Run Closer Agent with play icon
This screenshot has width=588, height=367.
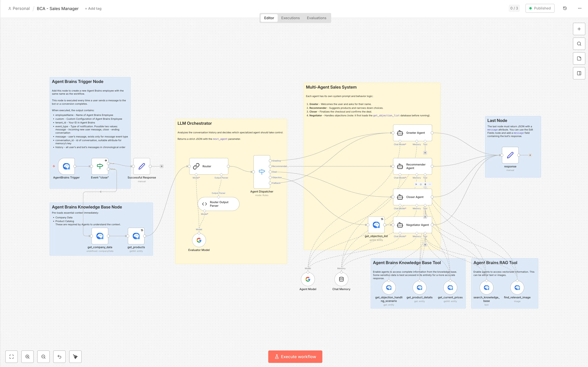click(416, 184)
